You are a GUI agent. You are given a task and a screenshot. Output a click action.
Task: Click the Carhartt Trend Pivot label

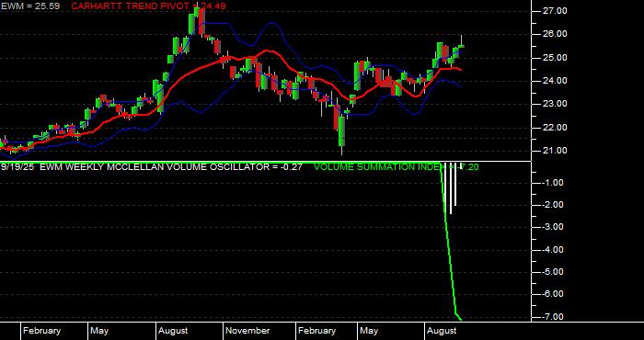pos(148,6)
